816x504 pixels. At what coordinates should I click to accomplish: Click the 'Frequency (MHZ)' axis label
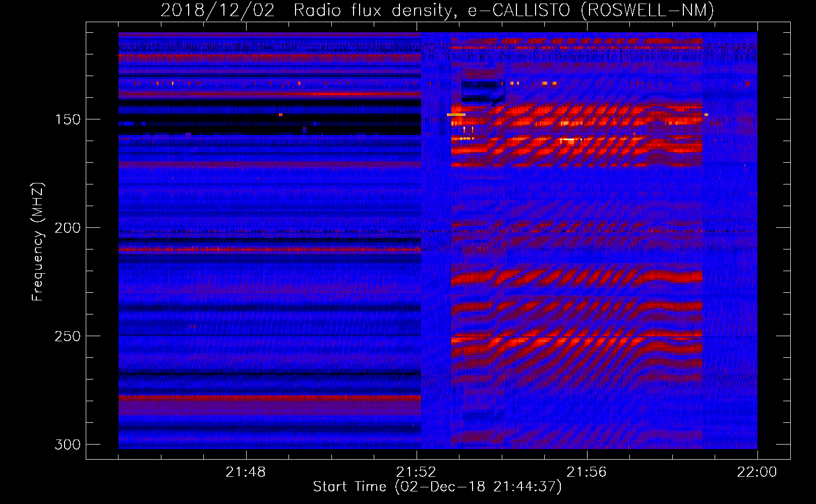(38, 242)
